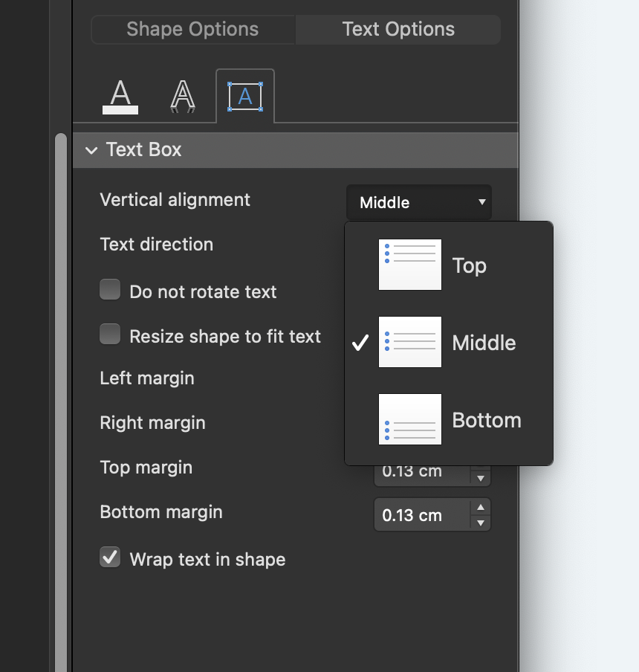Image resolution: width=639 pixels, height=672 pixels.
Task: Click the Top alignment thumbnail icon
Action: tap(410, 265)
